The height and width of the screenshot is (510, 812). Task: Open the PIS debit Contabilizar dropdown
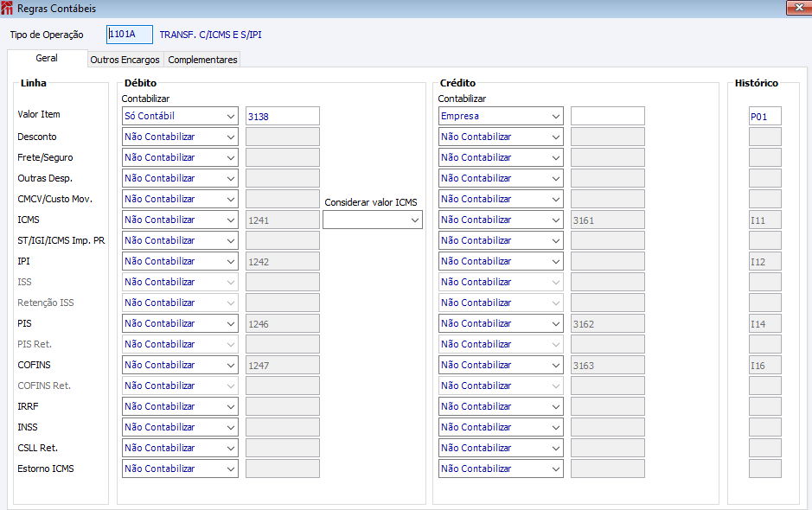(x=180, y=323)
